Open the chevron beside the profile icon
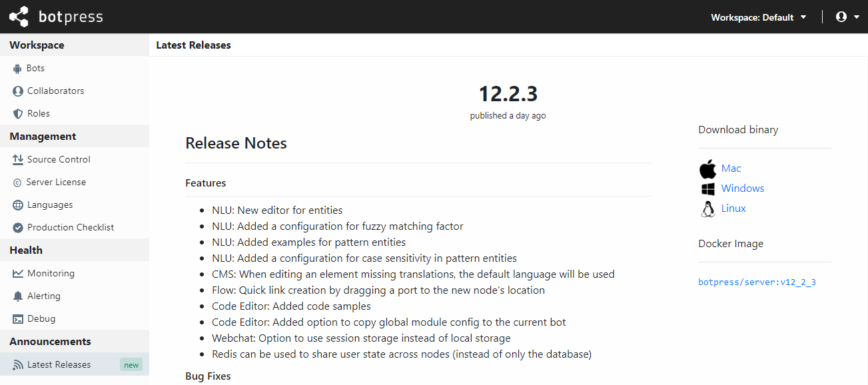This screenshot has height=385, width=868. click(855, 17)
